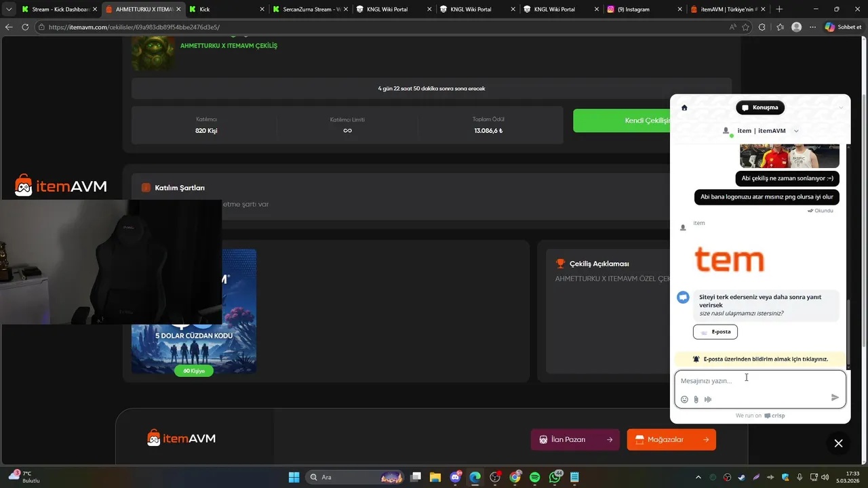Choose the E-posta contact option

click(715, 331)
